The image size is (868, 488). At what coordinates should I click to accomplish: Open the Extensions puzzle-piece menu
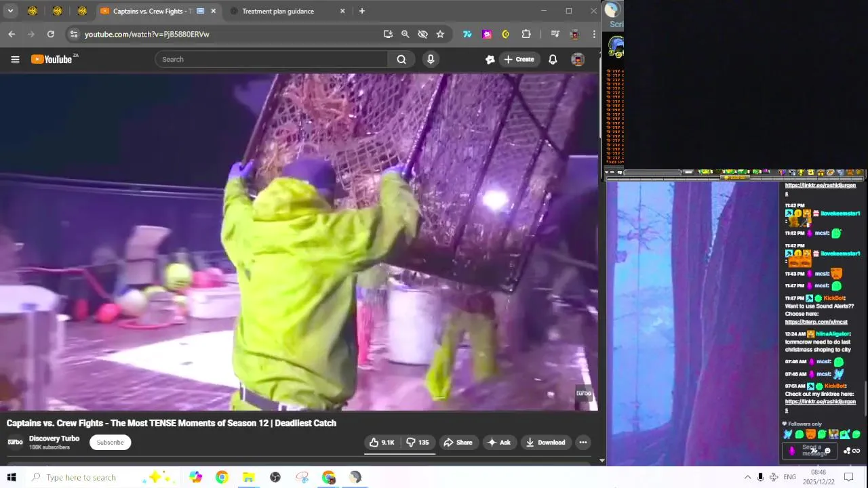pos(526,34)
